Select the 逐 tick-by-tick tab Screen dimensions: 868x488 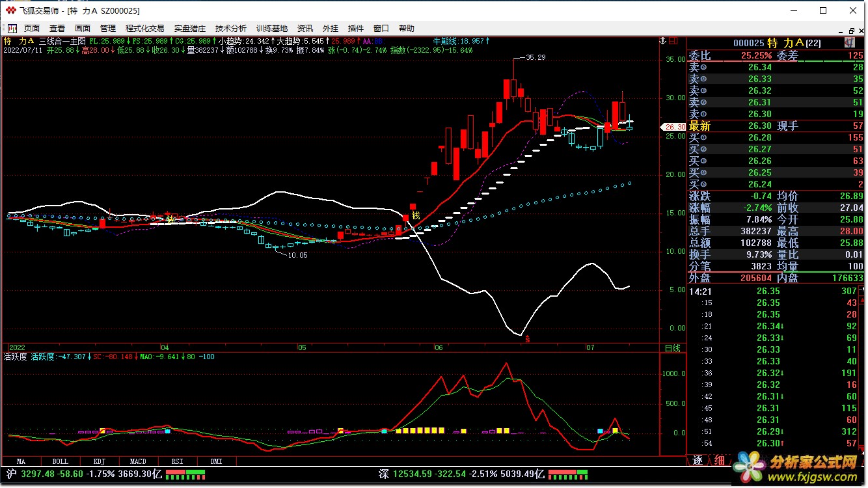[698, 460]
